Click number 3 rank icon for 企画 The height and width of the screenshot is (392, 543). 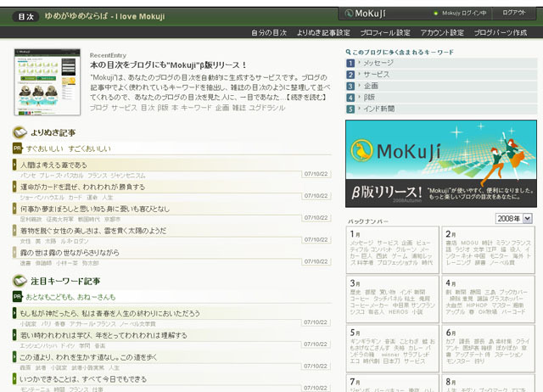click(x=350, y=86)
